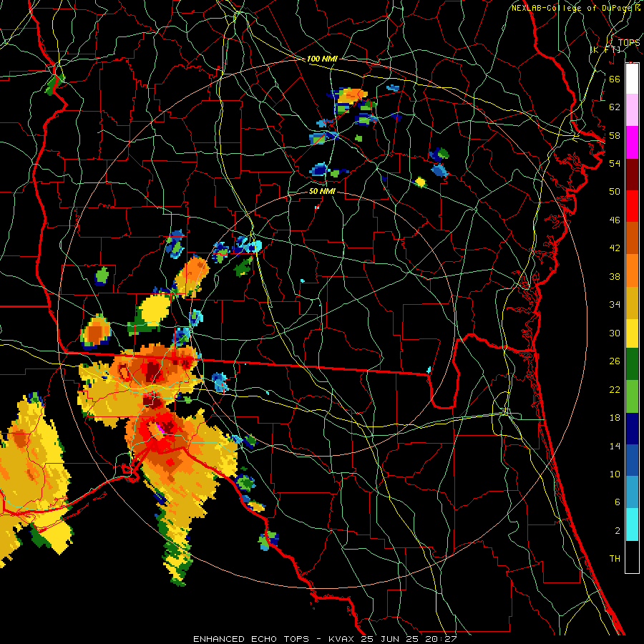Click the 20:27 timestamp in the caption
The height and width of the screenshot is (644, 644).
coord(440,639)
